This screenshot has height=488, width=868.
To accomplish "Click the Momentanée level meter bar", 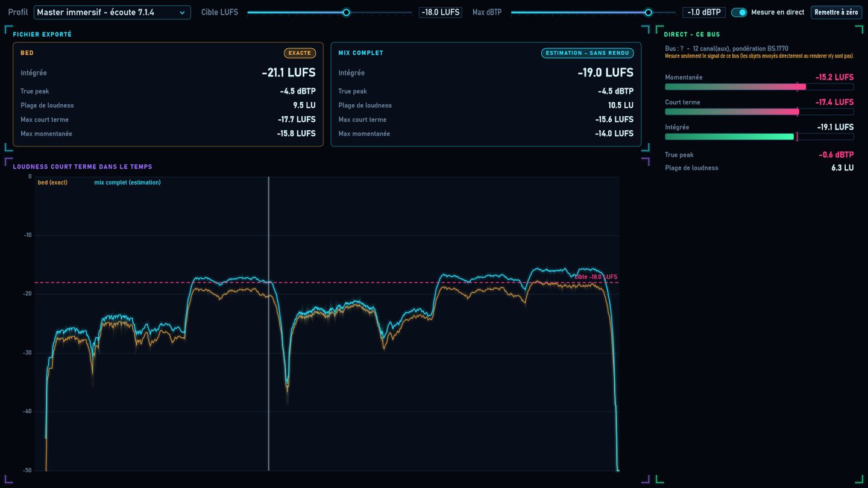I will point(759,87).
